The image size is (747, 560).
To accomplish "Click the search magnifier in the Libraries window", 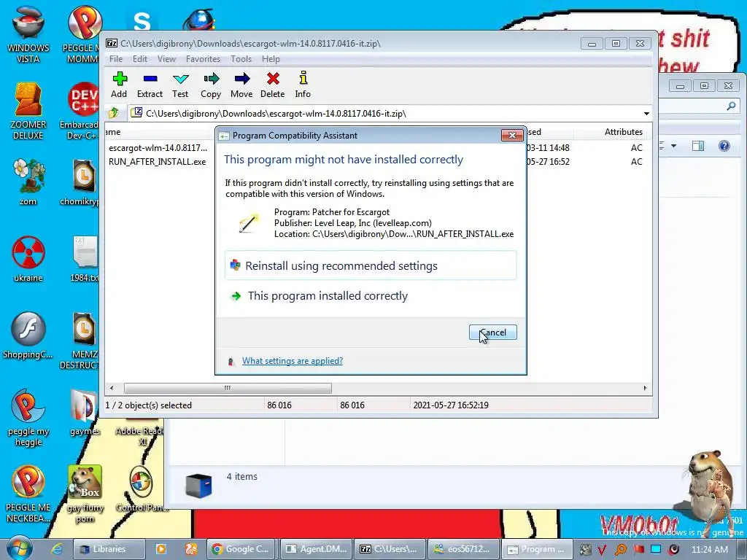I will click(x=731, y=106).
